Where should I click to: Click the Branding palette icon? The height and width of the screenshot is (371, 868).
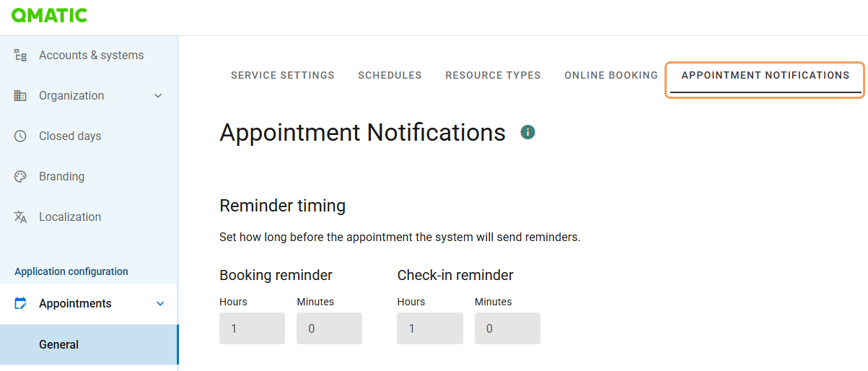tap(20, 177)
